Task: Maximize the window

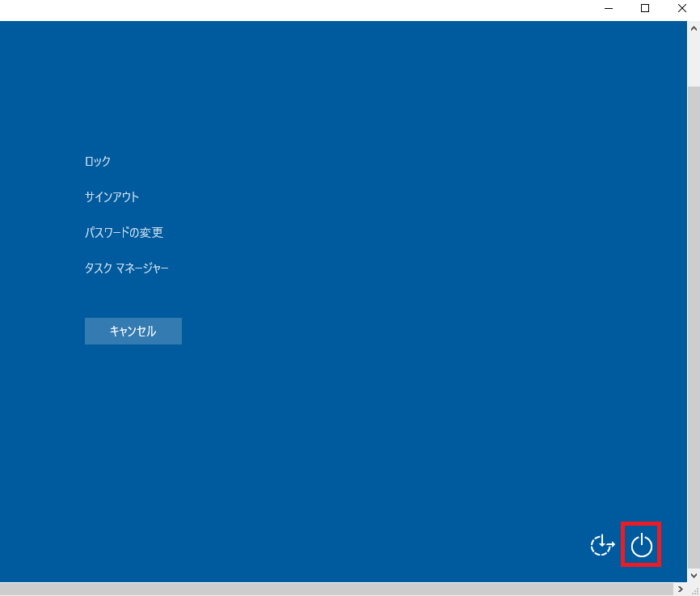Action: click(645, 8)
